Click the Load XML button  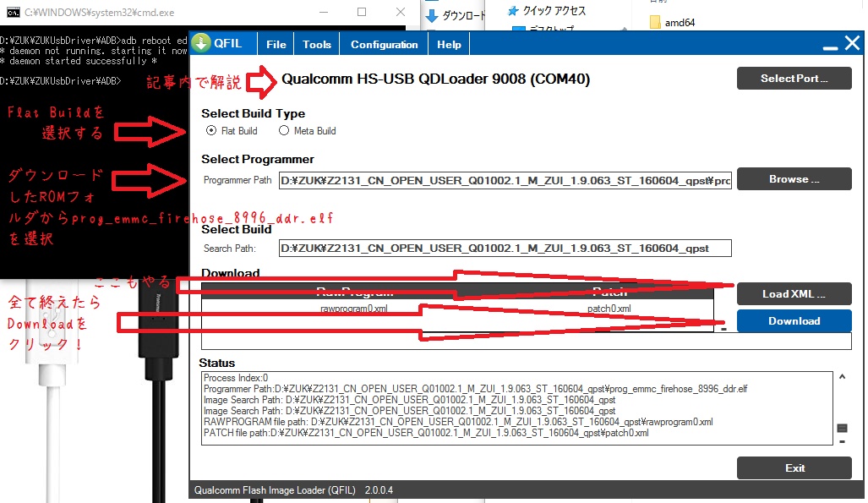[x=794, y=293]
